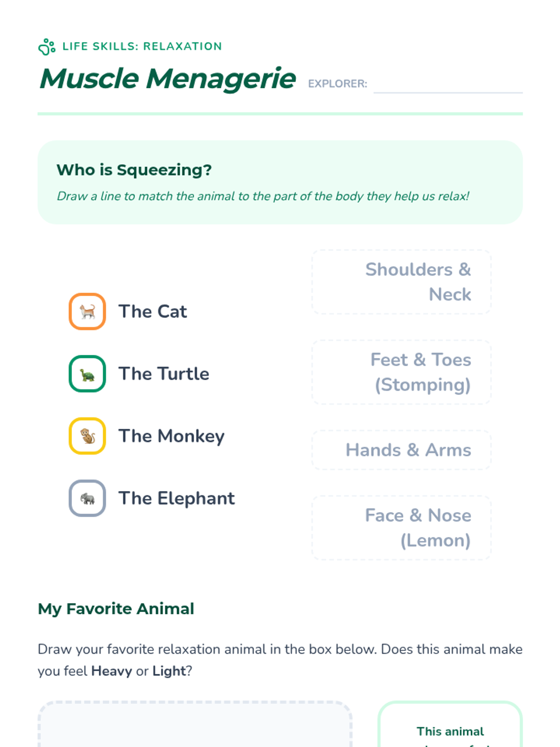The image size is (560, 747).
Task: Click the Life Skills: Relaxation label
Action: click(x=142, y=46)
